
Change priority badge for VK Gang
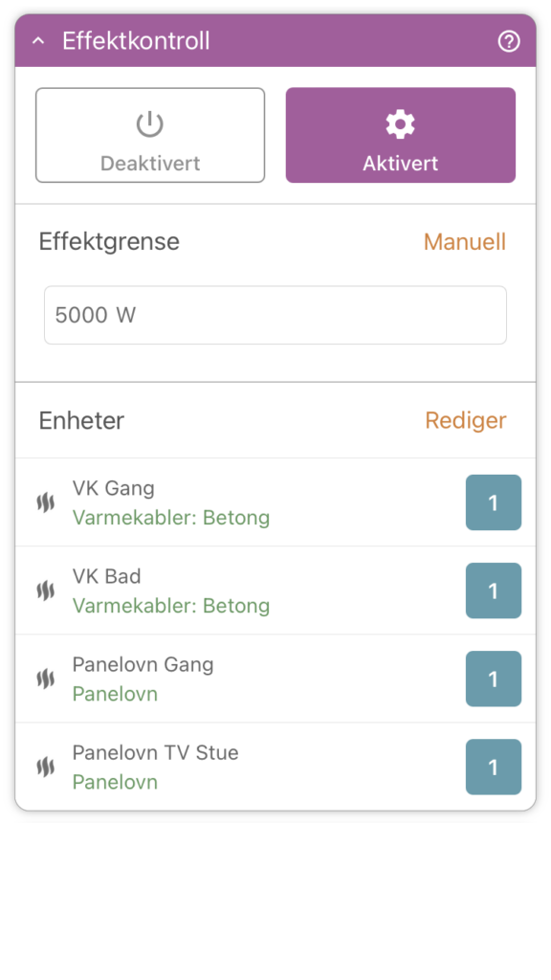click(x=494, y=502)
